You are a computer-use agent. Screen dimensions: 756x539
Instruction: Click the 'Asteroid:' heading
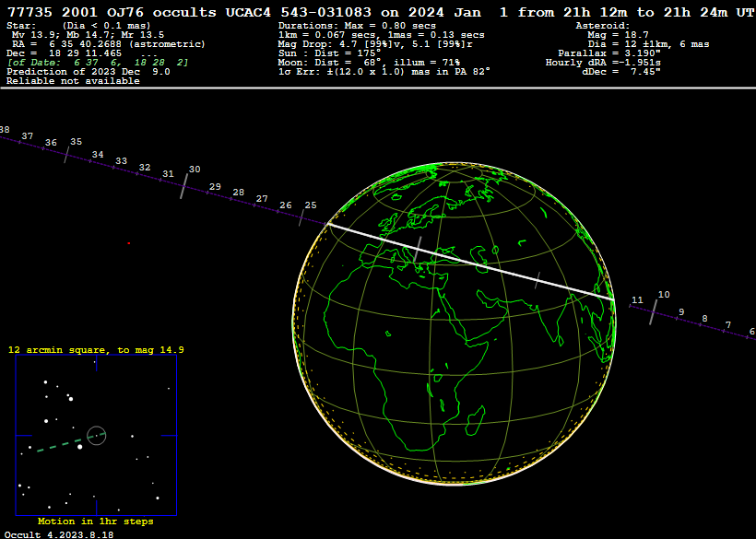coord(603,26)
